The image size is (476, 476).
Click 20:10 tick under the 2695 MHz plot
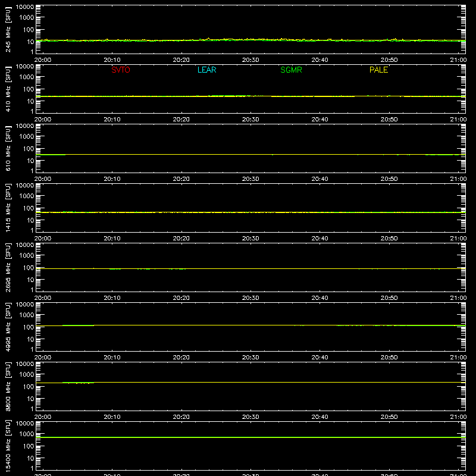(112, 298)
